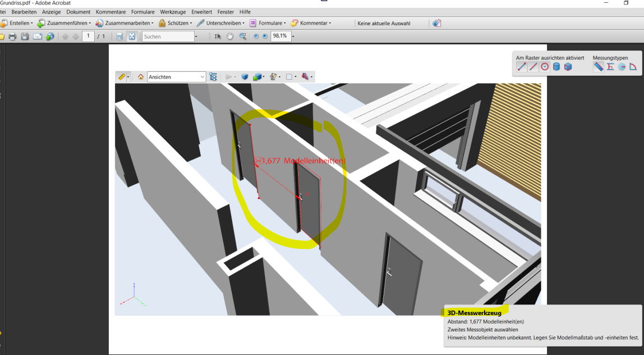Viewport: 644px width, 355px height.
Task: Click the marquee zoom tool
Action: (x=243, y=37)
